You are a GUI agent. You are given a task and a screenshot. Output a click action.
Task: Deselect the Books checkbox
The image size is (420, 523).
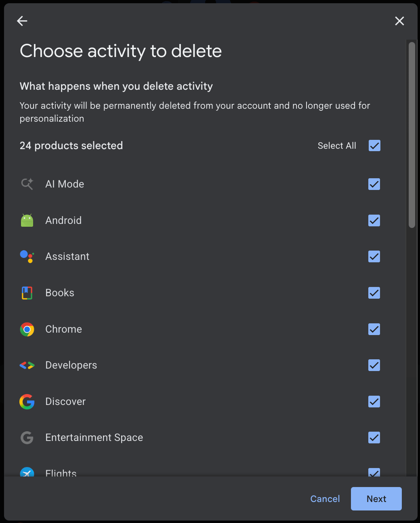374,293
